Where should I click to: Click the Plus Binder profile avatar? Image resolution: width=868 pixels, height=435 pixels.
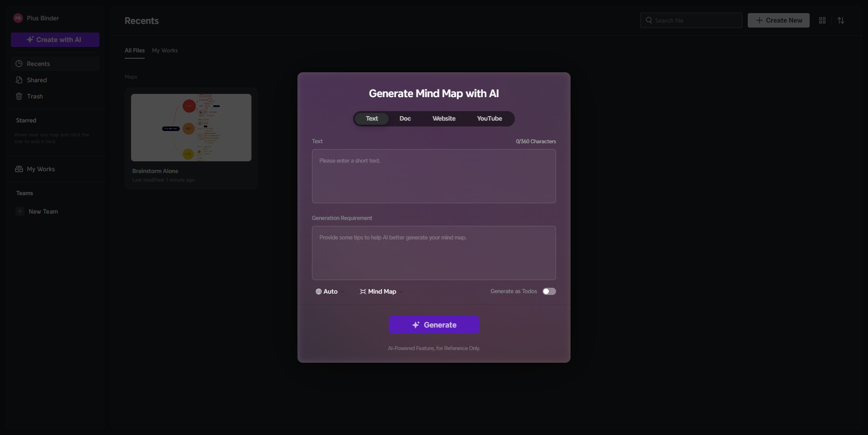point(18,18)
